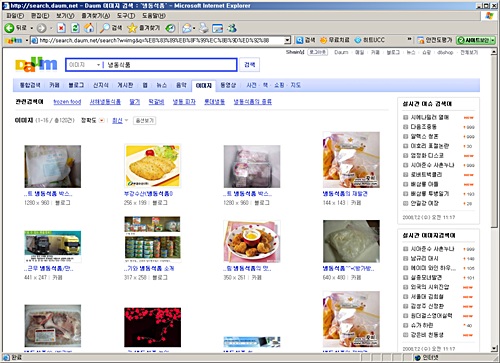This screenshot has height=363, width=500.
Task: Print the page using the printer icon
Action: 204,28
